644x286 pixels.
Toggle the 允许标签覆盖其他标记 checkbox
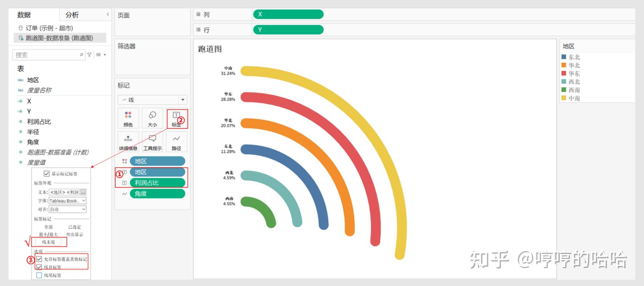coord(39,259)
